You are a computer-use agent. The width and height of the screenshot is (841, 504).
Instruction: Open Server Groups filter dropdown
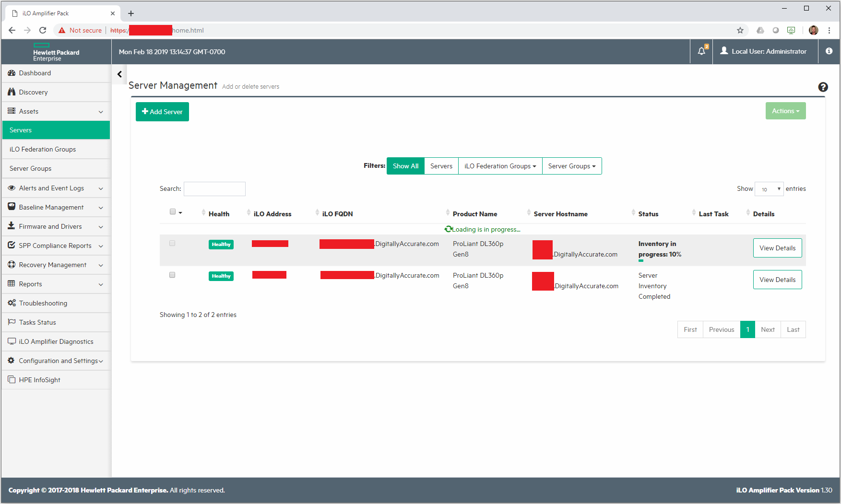572,166
